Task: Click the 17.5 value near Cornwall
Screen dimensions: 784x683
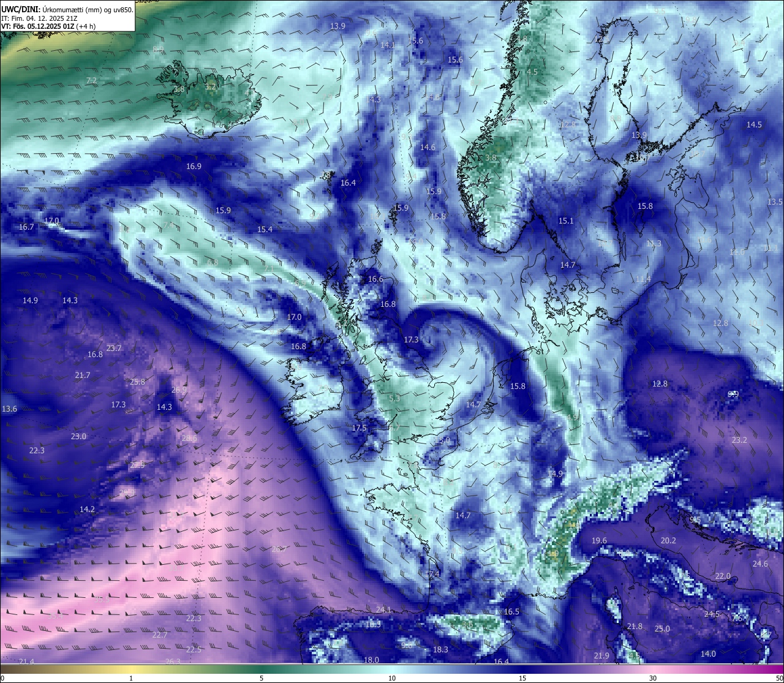Action: point(360,428)
